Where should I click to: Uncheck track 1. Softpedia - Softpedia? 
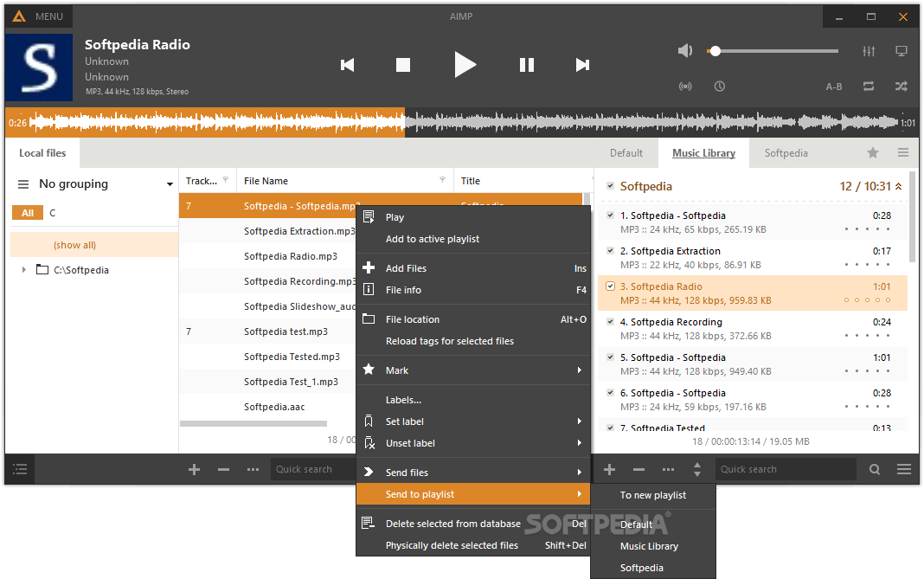[x=610, y=216]
